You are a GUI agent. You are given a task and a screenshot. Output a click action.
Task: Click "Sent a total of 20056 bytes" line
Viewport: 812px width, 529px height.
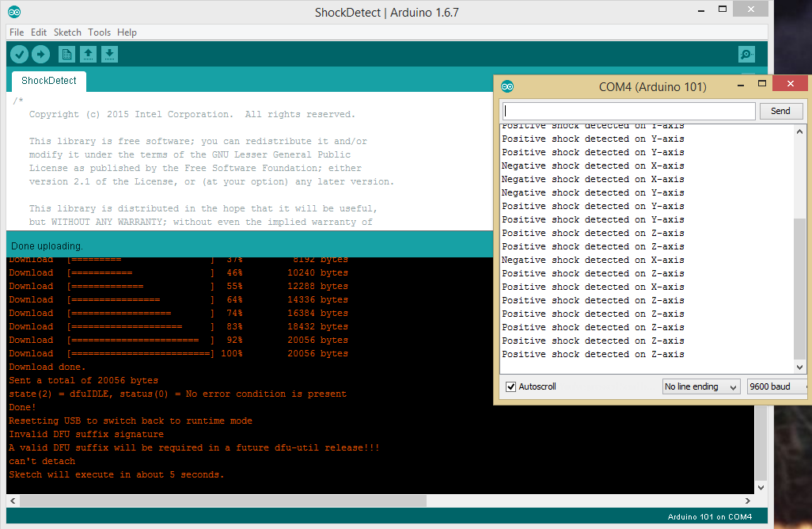click(x=83, y=380)
